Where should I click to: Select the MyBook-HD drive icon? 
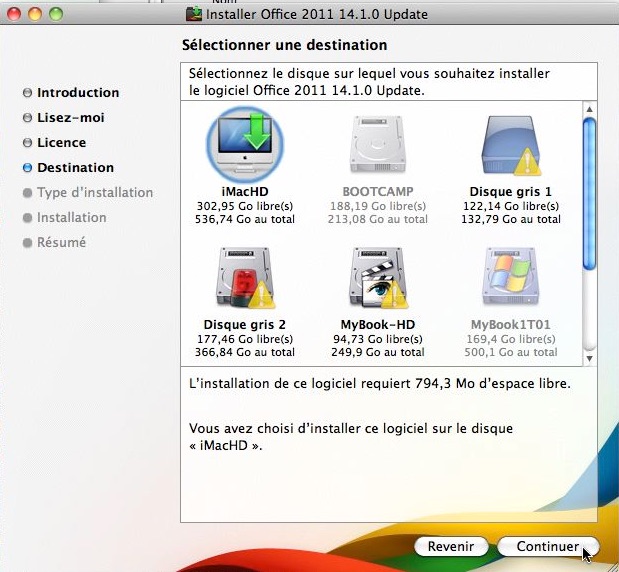(378, 278)
